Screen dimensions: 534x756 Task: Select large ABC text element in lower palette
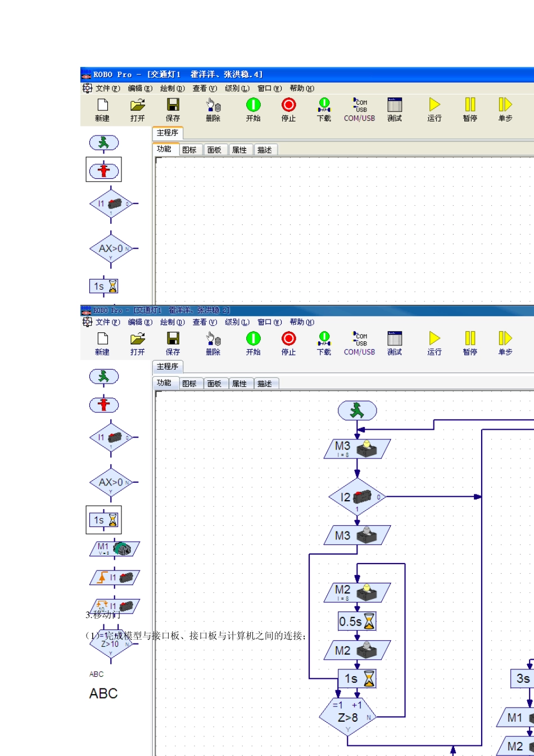[103, 694]
